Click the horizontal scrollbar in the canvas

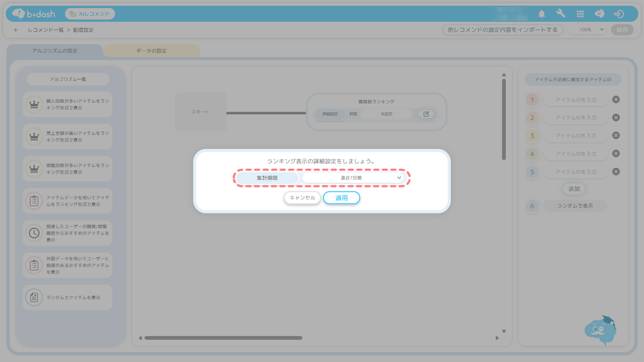(224, 338)
